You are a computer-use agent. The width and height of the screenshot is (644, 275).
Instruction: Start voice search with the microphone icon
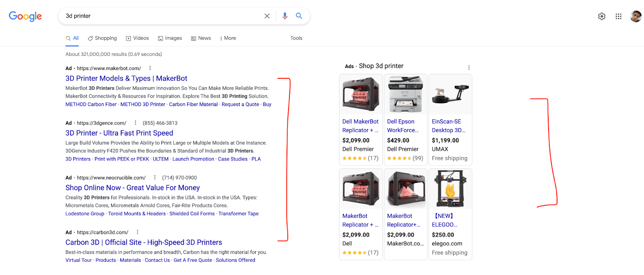285,16
